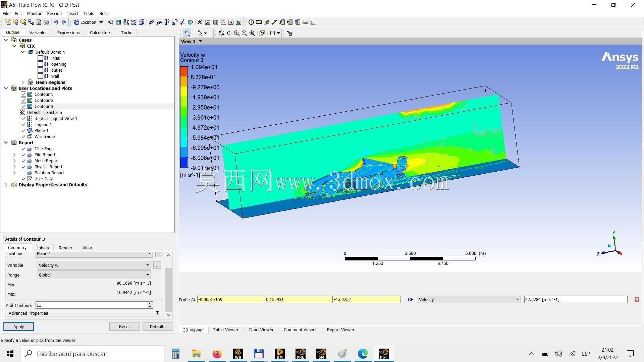
Task: Open the Session menu
Action: coord(54,13)
